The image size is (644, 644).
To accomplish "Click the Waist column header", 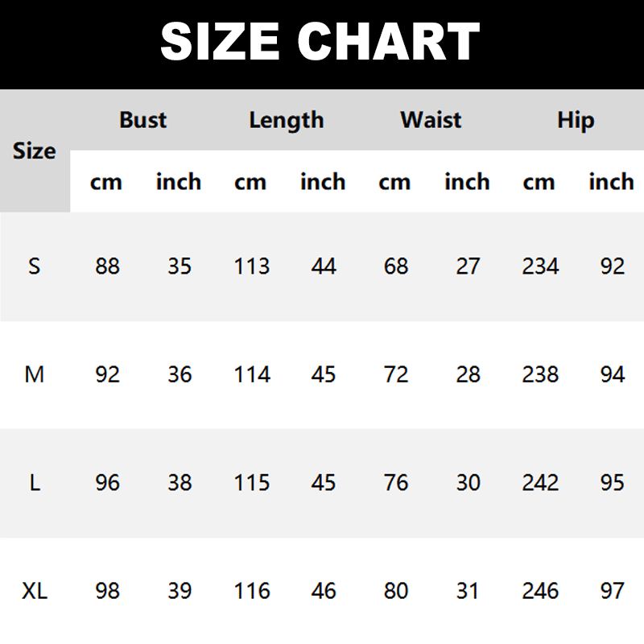I will (431, 120).
